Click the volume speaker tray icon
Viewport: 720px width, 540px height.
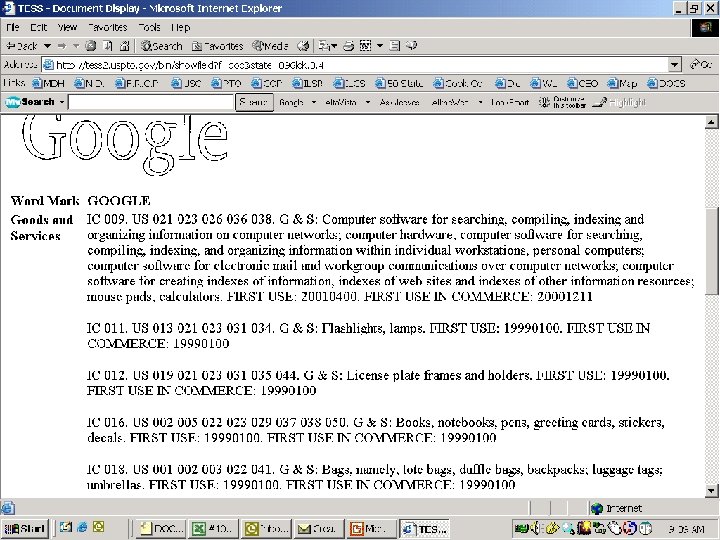536,529
